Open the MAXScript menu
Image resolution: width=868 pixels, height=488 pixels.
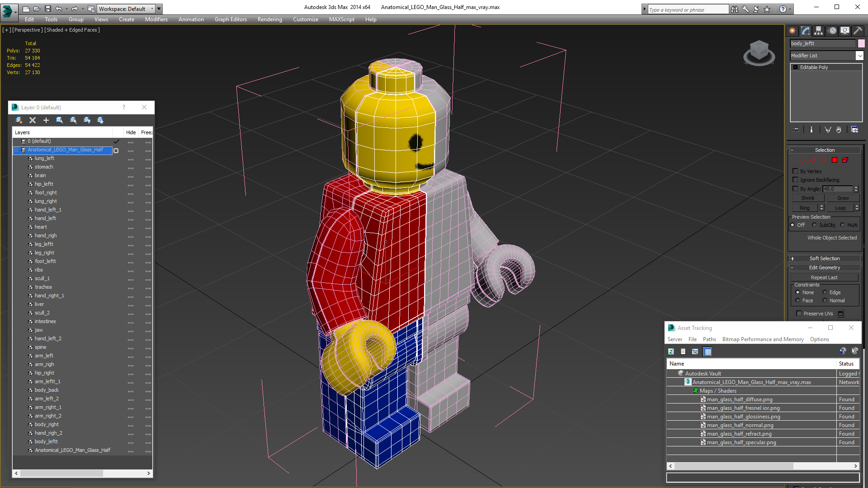(x=341, y=19)
